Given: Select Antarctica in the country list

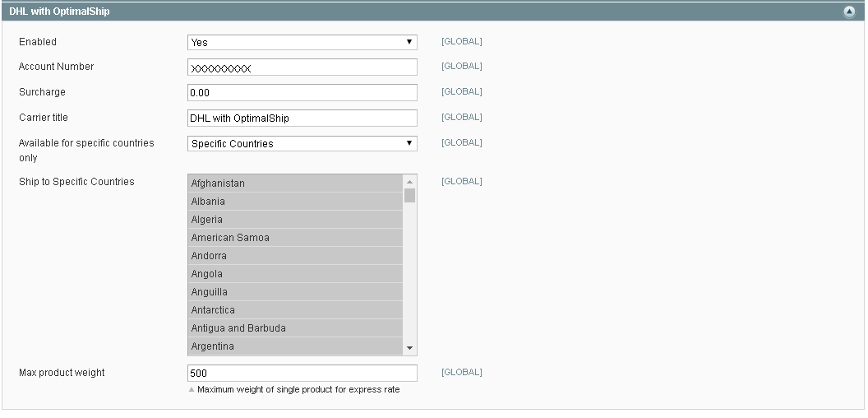Looking at the screenshot, I should tap(295, 310).
